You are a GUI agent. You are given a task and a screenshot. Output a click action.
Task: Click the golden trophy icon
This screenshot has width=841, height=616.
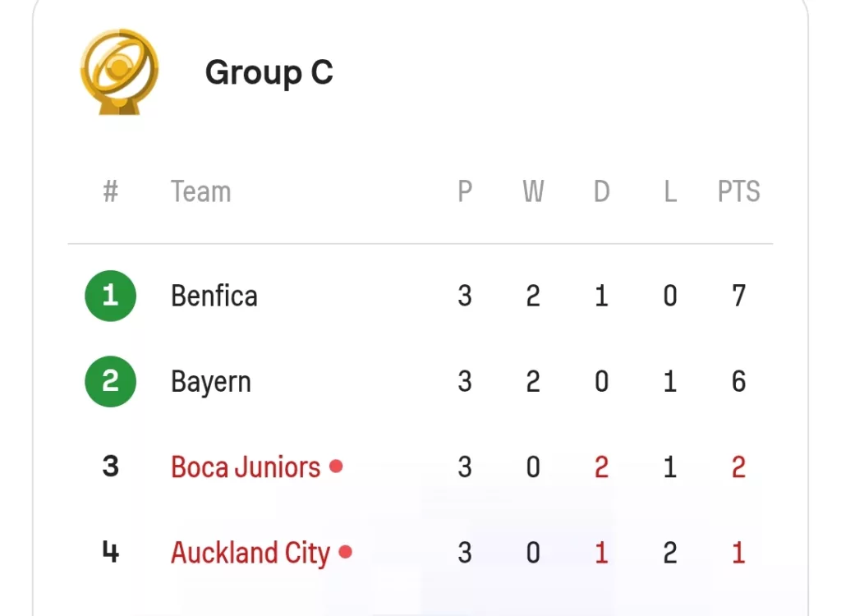pos(119,72)
